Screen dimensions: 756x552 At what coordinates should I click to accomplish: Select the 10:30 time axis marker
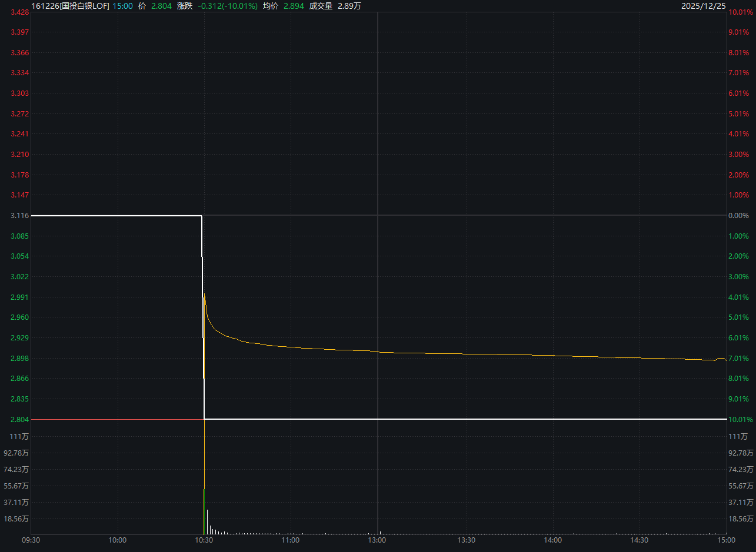204,540
